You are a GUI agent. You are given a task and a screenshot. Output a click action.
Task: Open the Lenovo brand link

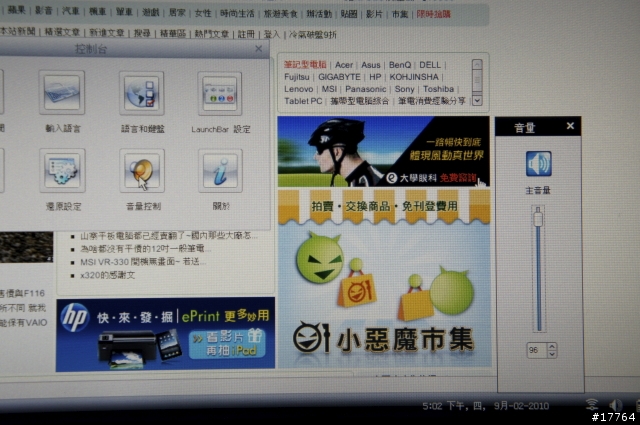tap(299, 89)
